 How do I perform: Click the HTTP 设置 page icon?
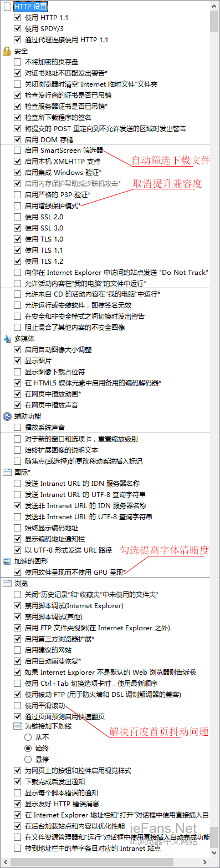click(7, 7)
